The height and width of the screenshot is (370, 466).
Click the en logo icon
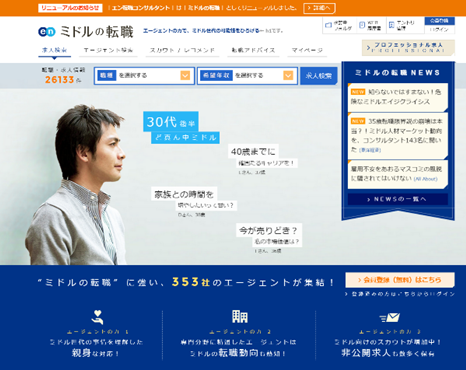pos(47,32)
